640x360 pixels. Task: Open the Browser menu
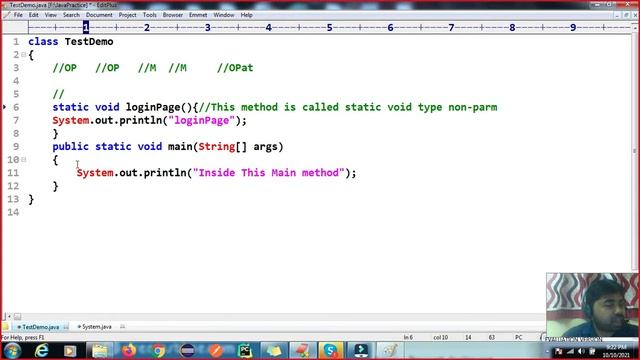(173, 15)
